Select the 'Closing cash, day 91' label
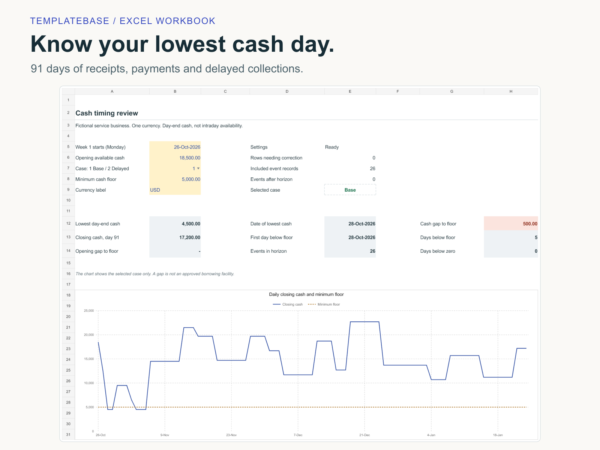 [x=97, y=238]
